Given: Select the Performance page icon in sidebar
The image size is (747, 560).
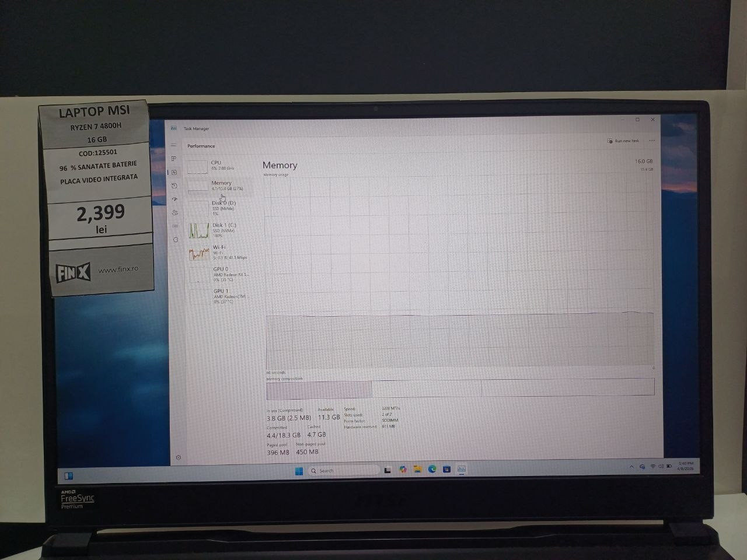Looking at the screenshot, I should [x=174, y=172].
